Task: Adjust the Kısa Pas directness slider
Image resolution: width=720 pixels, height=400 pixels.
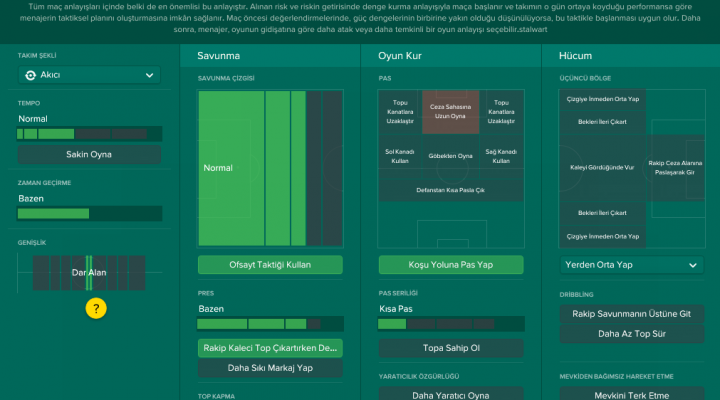Action: coord(450,324)
